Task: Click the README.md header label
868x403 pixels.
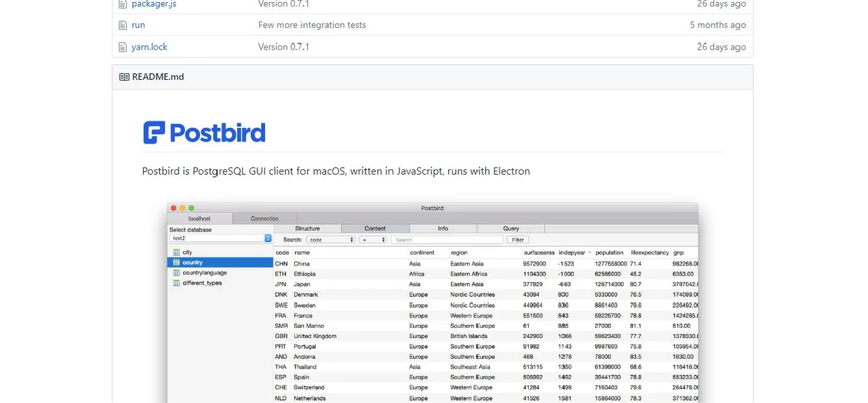Action: point(158,77)
